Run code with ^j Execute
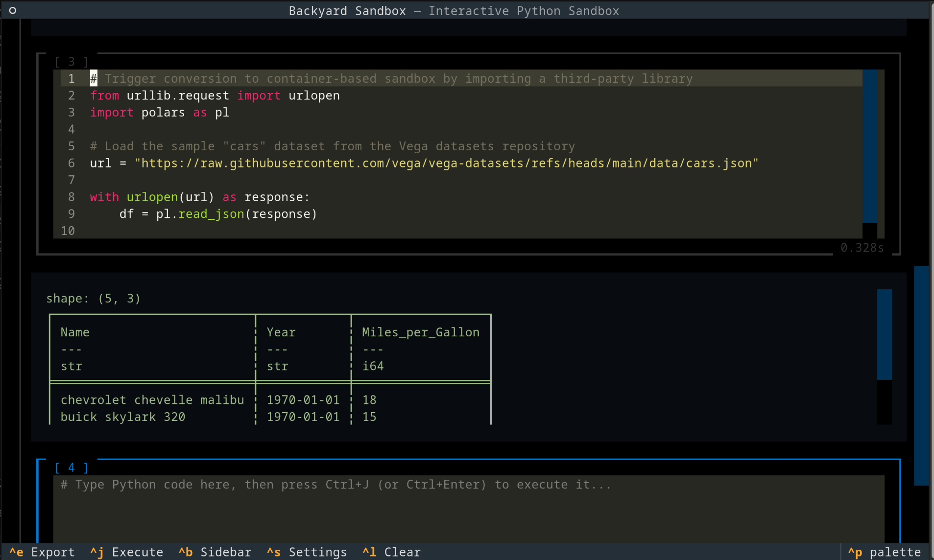 126,552
